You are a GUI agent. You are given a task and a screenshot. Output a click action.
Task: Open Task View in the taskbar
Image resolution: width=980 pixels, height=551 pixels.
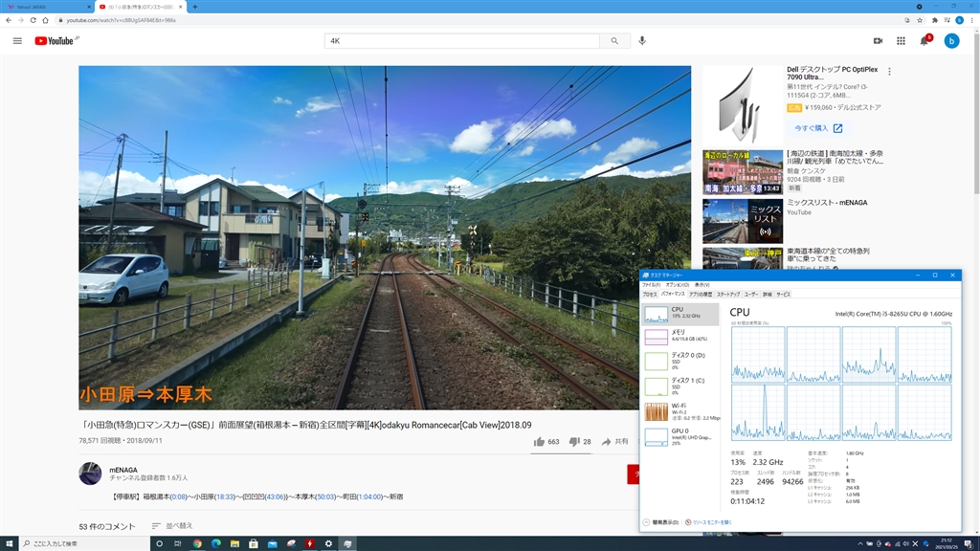177,543
